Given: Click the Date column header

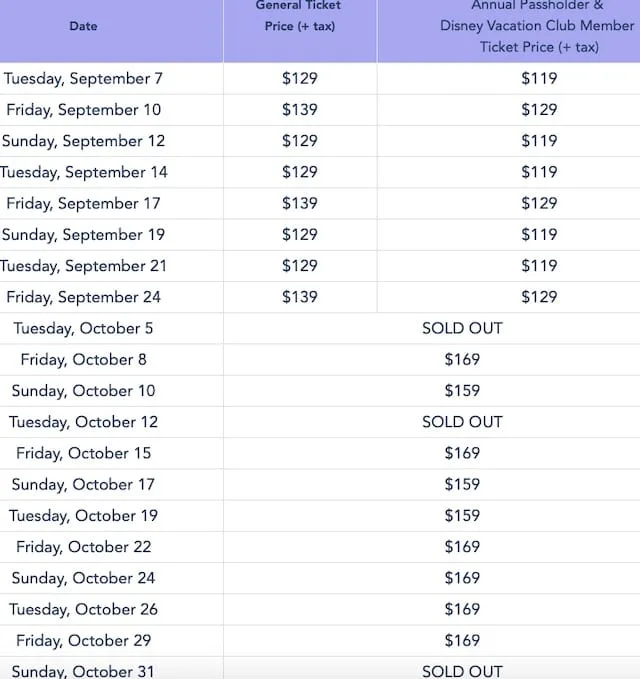Looking at the screenshot, I should pyautogui.click(x=83, y=26).
